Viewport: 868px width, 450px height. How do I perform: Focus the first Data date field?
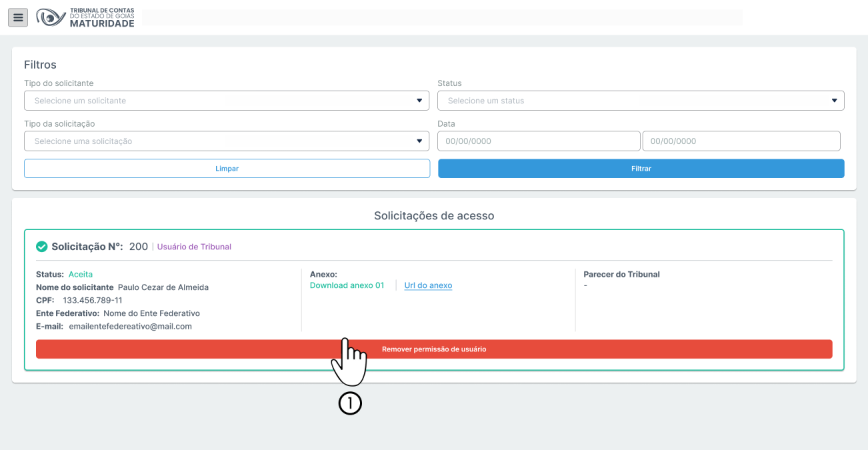click(x=538, y=141)
